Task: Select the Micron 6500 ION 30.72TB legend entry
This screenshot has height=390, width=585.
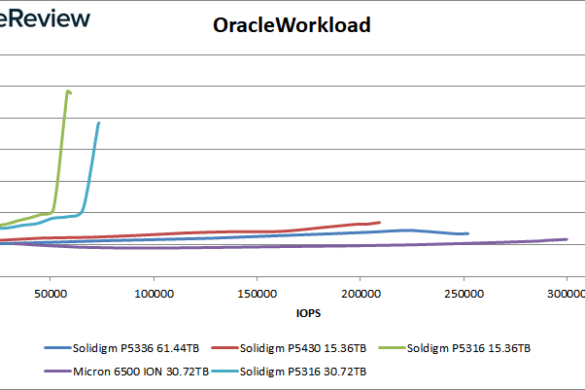Action: (126, 372)
